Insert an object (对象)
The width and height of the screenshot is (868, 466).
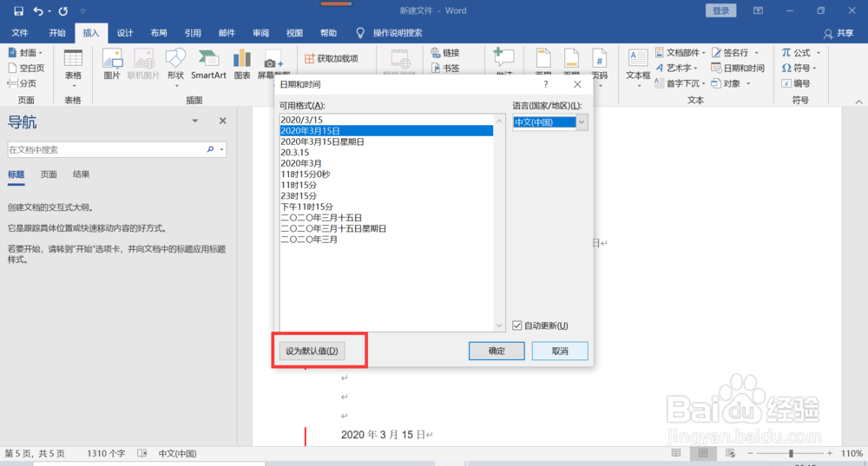731,83
